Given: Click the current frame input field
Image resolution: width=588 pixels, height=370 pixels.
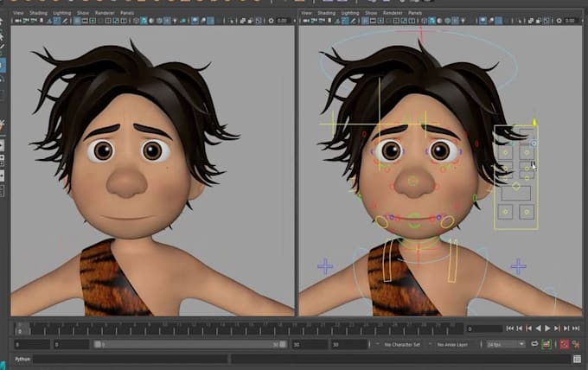Looking at the screenshot, I should coord(484,329).
